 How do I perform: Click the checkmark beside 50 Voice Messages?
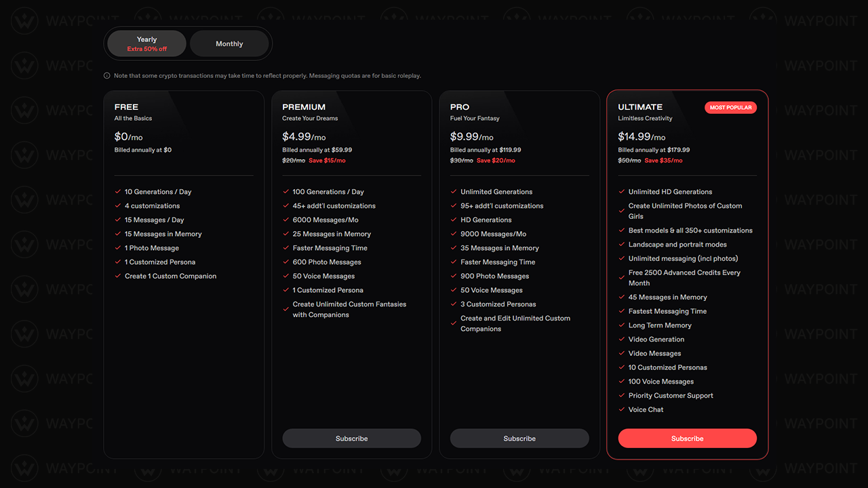(x=287, y=276)
